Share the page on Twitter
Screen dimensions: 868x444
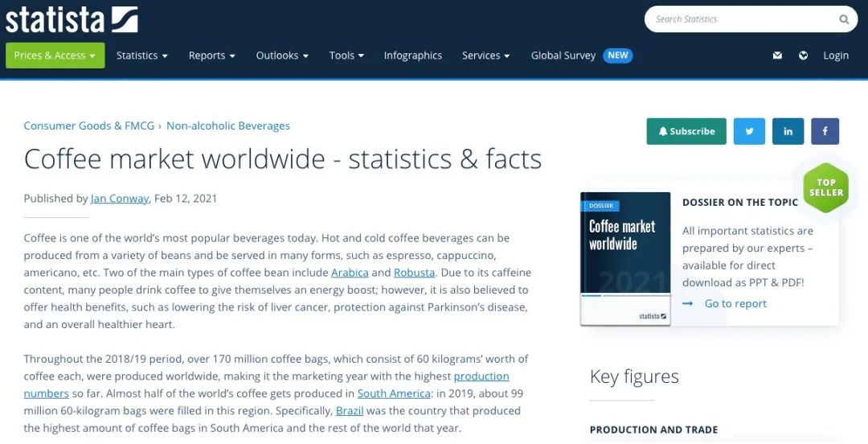(749, 131)
